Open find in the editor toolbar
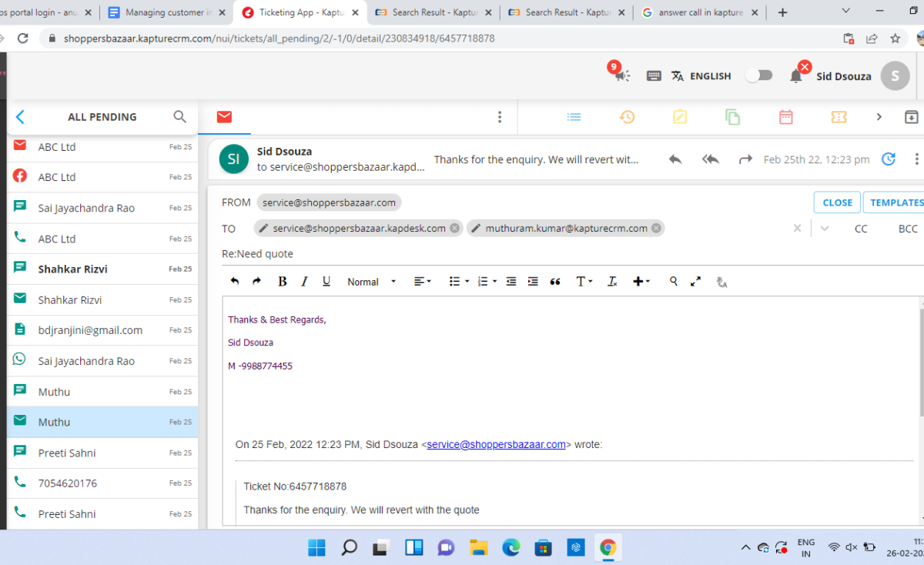The height and width of the screenshot is (565, 924). (674, 282)
